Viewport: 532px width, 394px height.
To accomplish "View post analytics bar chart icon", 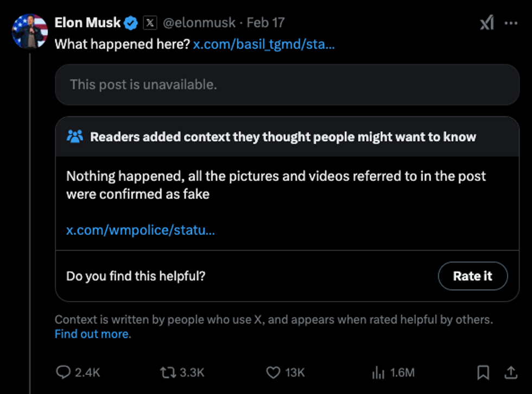I will pyautogui.click(x=378, y=372).
